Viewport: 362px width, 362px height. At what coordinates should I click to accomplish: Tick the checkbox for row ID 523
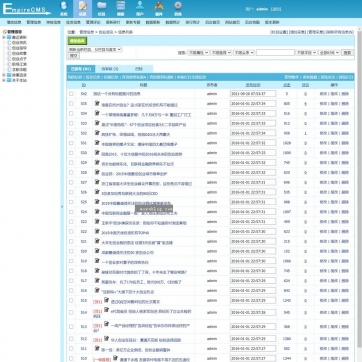coord(71,222)
